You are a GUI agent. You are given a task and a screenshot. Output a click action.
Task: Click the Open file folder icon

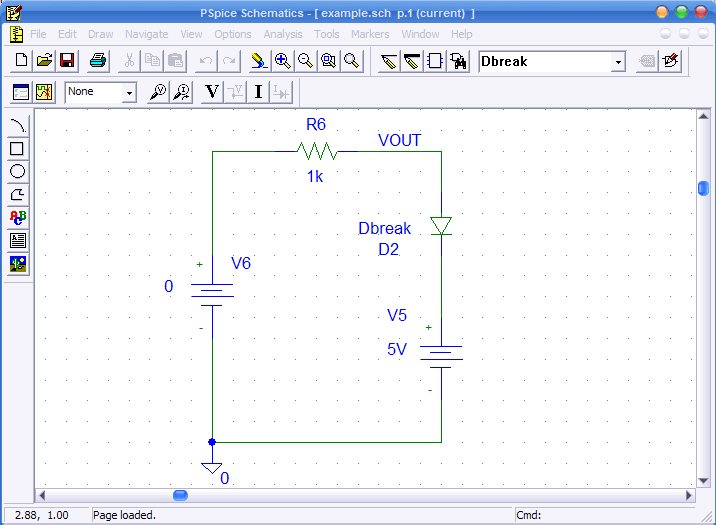(45, 61)
